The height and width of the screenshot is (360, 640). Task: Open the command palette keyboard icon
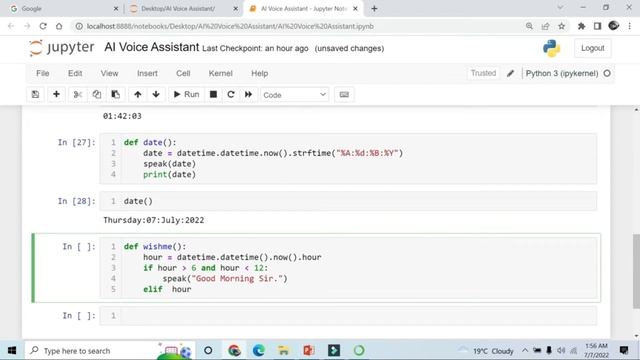(x=344, y=94)
